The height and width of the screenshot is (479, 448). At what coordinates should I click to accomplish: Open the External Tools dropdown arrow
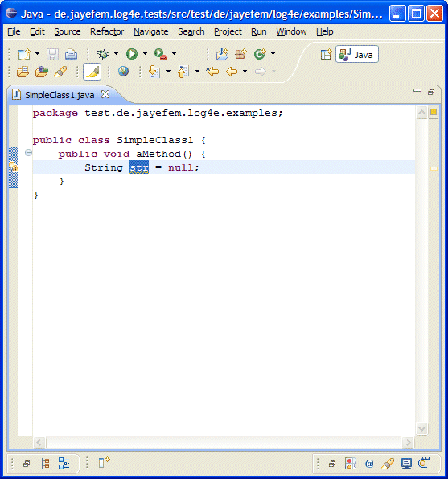(x=174, y=54)
